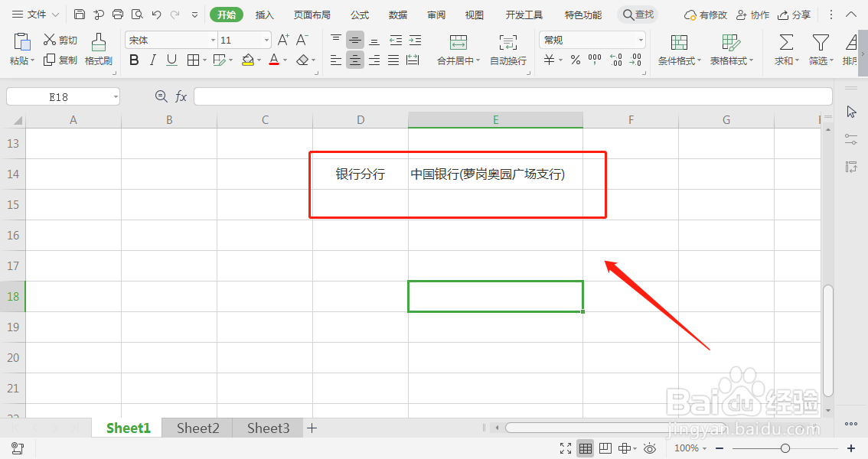Image resolution: width=868 pixels, height=459 pixels.
Task: Click the Print icon
Action: [117, 15]
